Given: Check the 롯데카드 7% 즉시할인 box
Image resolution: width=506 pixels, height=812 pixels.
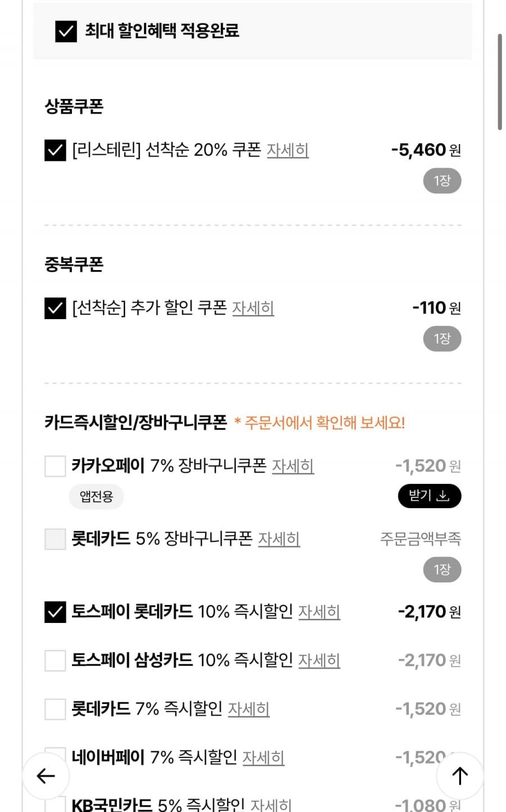Looking at the screenshot, I should [55, 709].
